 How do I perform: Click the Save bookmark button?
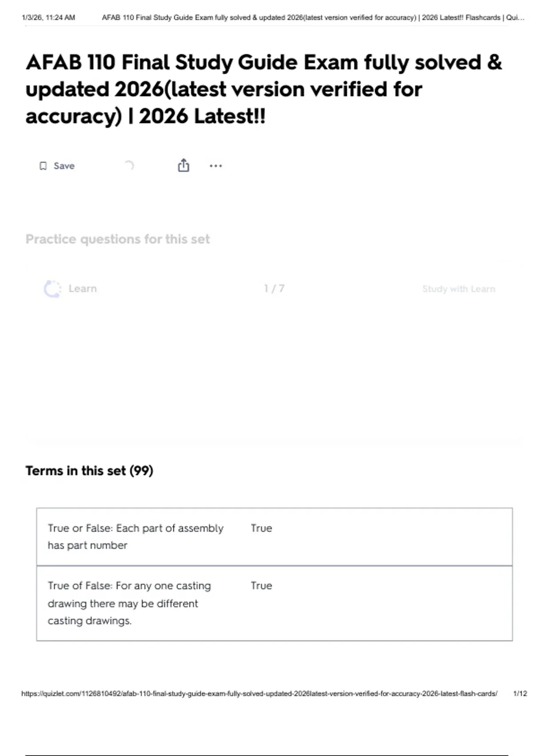pyautogui.click(x=57, y=166)
